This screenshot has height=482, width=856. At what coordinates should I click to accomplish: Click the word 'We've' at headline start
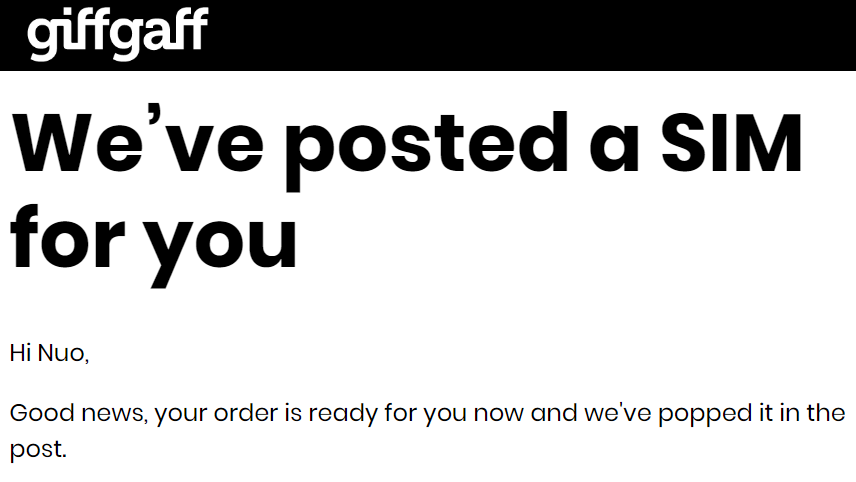tap(138, 140)
